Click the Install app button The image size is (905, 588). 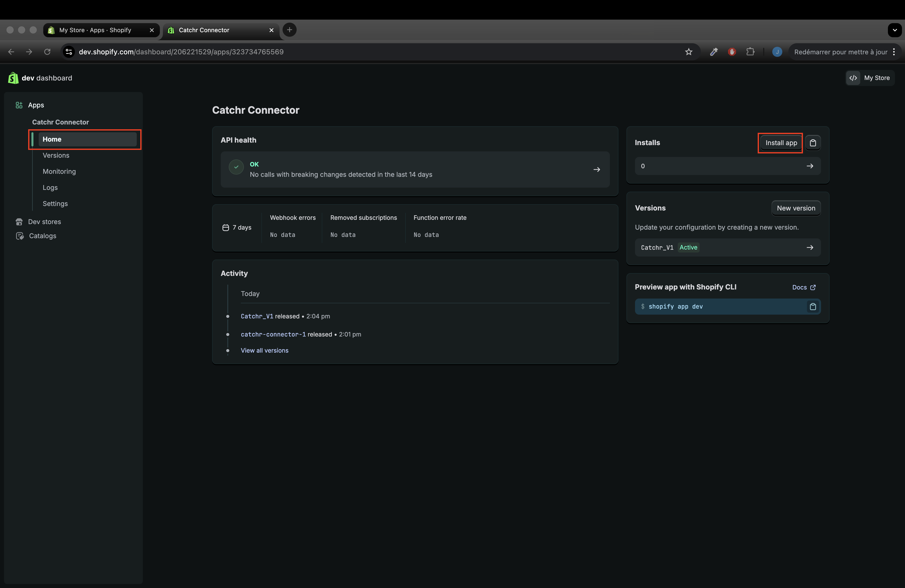(781, 143)
